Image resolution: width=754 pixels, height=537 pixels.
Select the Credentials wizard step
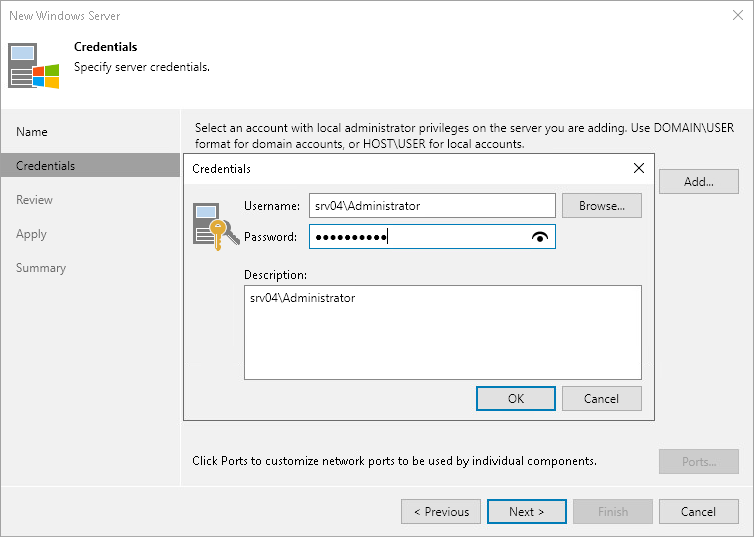pyautogui.click(x=90, y=165)
